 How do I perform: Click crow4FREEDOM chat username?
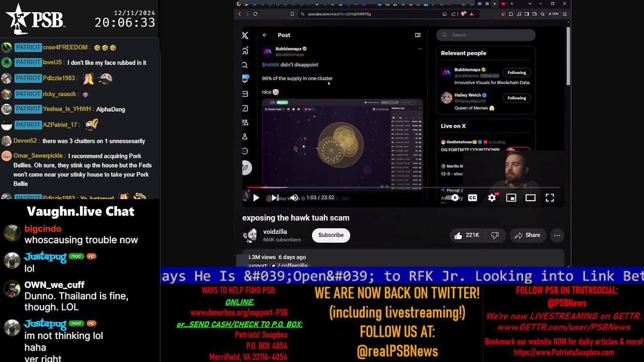[65, 47]
